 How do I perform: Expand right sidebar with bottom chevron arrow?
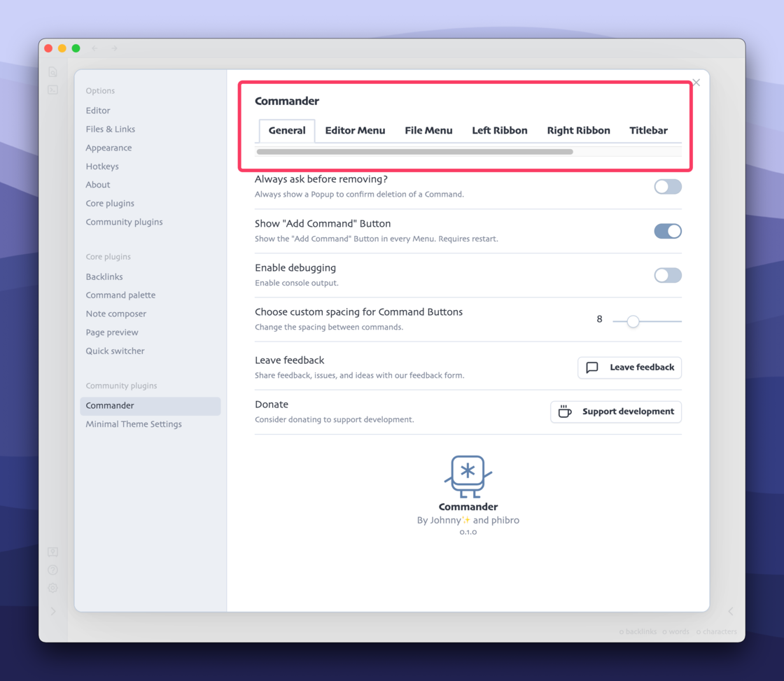tap(731, 611)
